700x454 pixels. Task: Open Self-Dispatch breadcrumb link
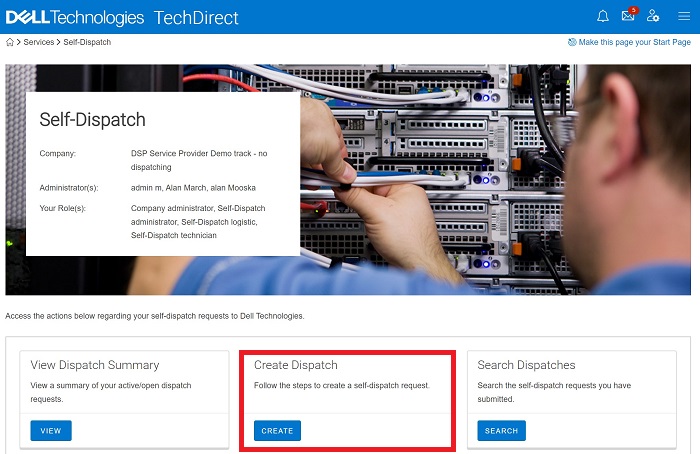[87, 42]
